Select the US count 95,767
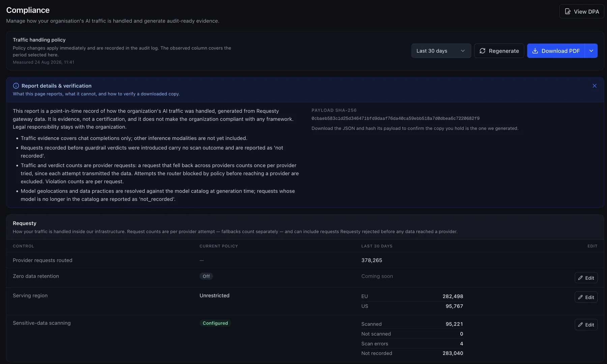The height and width of the screenshot is (364, 607). point(454,306)
